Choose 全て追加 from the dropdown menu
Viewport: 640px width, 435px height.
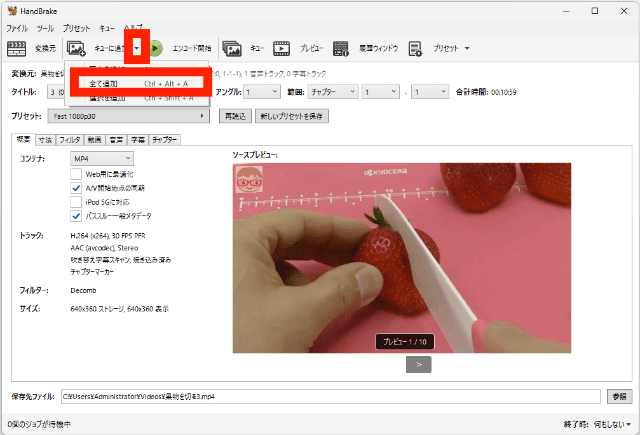pyautogui.click(x=139, y=84)
